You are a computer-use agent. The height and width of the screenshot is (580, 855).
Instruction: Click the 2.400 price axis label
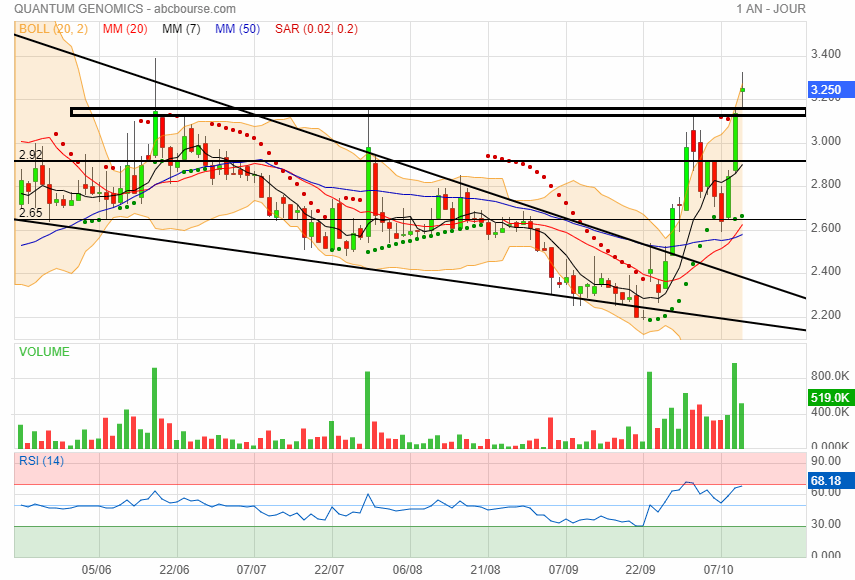(826, 271)
